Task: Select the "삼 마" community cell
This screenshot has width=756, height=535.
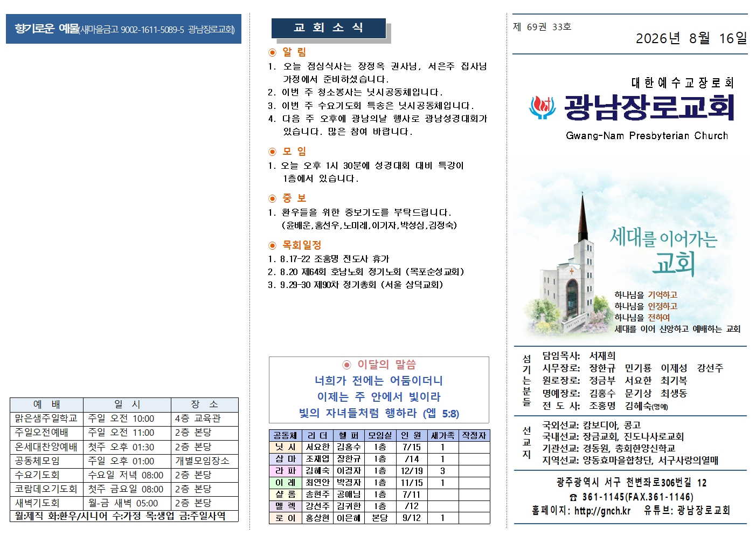Action: click(x=286, y=459)
